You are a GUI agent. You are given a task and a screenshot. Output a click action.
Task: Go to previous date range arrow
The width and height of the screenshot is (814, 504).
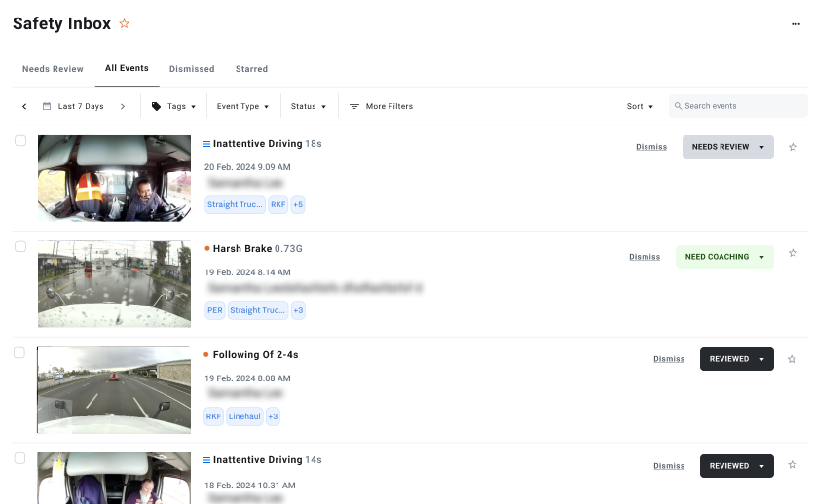pos(24,106)
